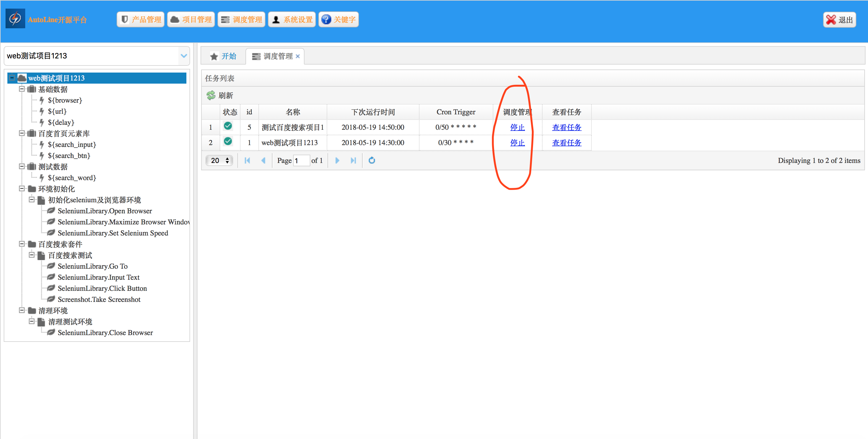Viewport: 868px width, 439px height.
Task: Click the AutoLine platform logo
Action: 15,19
